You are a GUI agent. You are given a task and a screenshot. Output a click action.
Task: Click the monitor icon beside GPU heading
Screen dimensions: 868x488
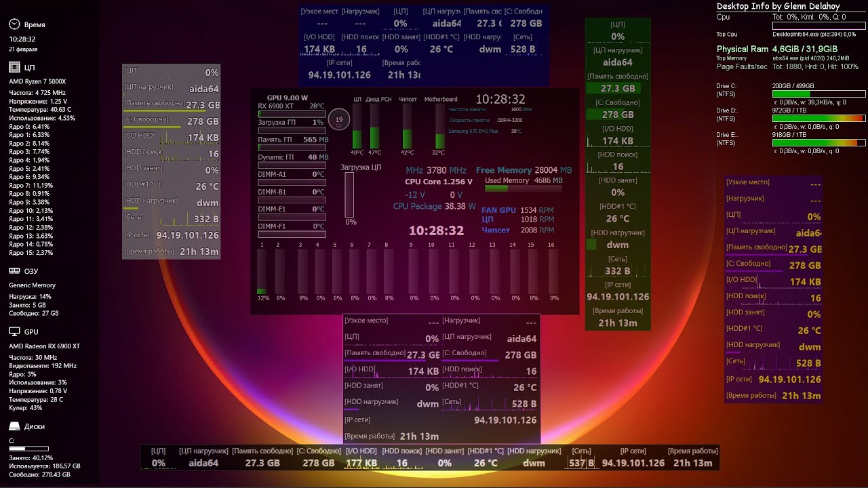tap(14, 332)
